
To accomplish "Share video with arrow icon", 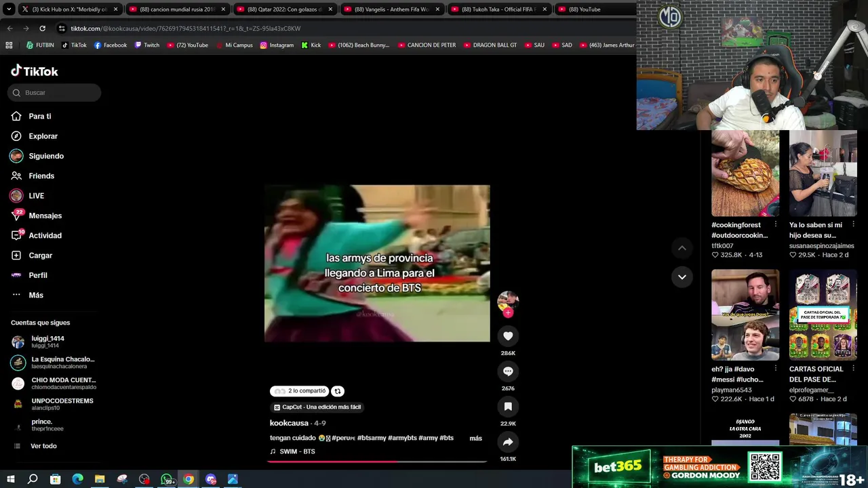I will [x=508, y=442].
